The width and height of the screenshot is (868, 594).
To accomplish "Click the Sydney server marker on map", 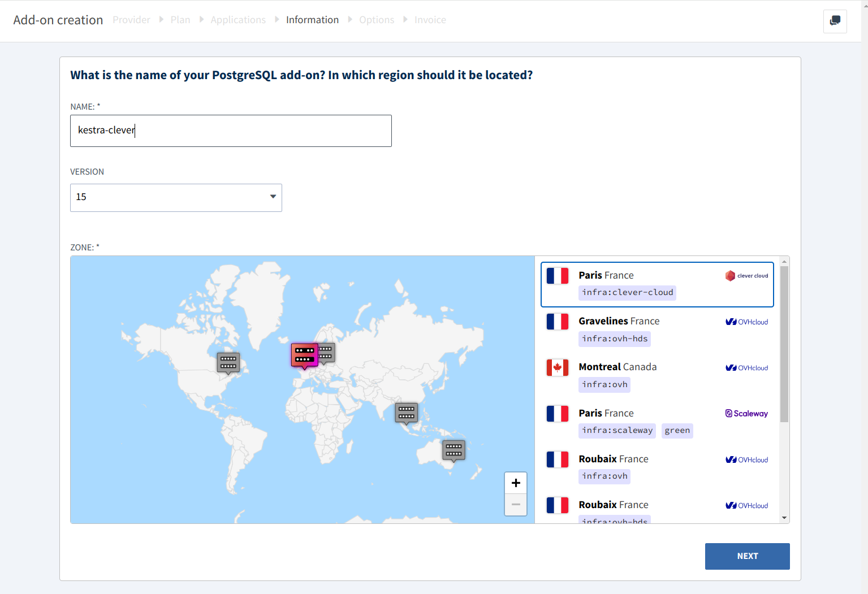I will pos(454,450).
